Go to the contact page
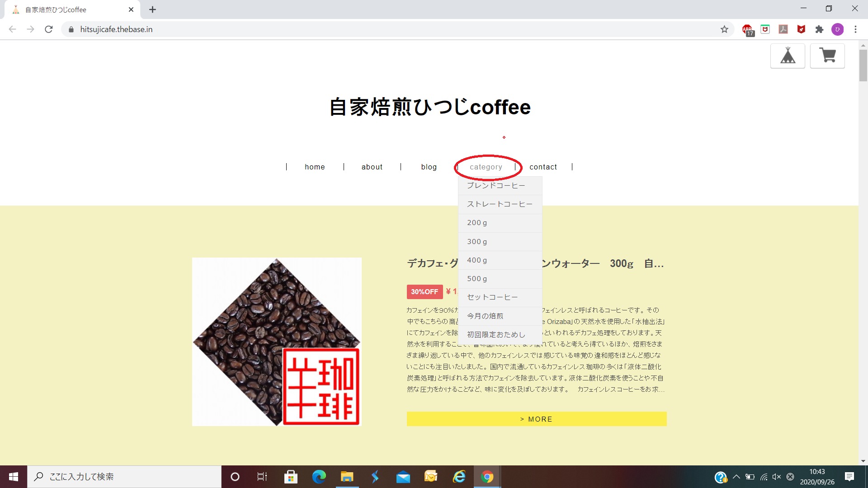Screen dimensions: 868x488 click(543, 167)
